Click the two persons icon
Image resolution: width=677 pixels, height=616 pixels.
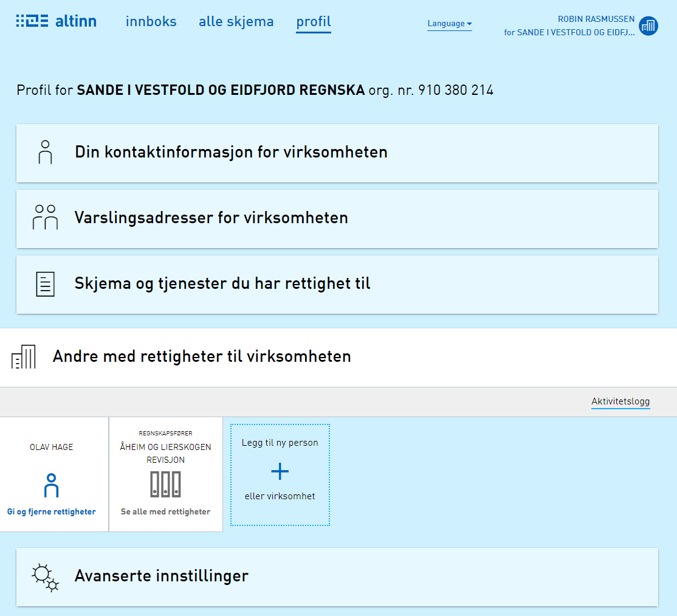tap(46, 217)
